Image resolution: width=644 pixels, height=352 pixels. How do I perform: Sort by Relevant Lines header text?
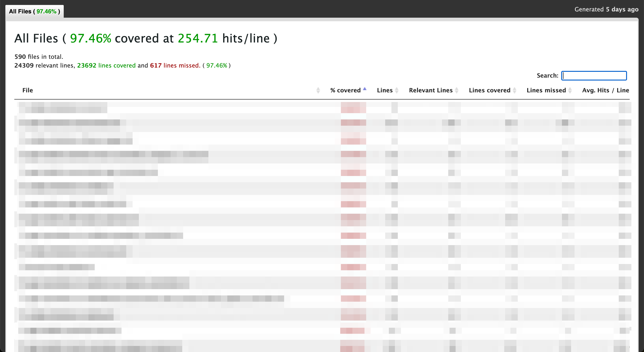point(430,90)
